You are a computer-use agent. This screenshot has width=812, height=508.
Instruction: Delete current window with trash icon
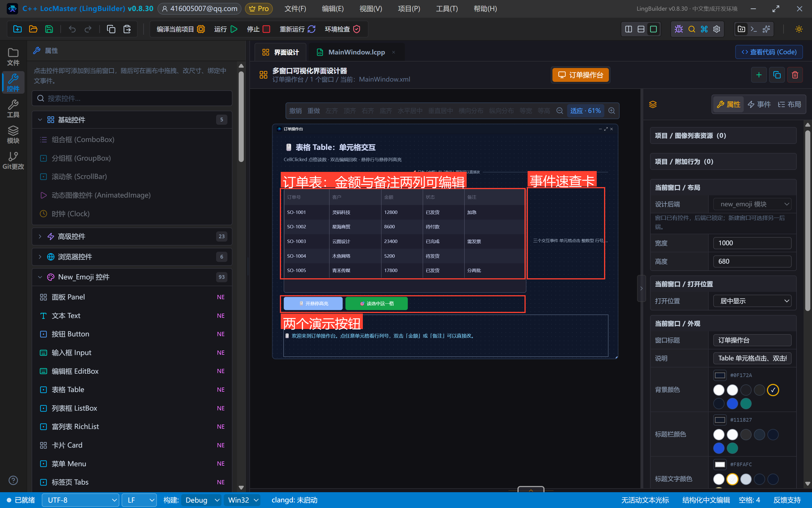[795, 75]
